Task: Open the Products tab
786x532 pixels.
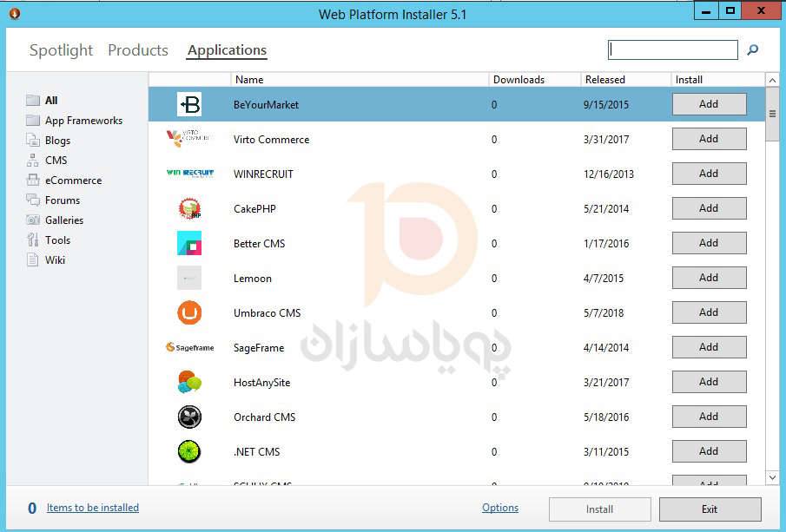Action: [138, 50]
